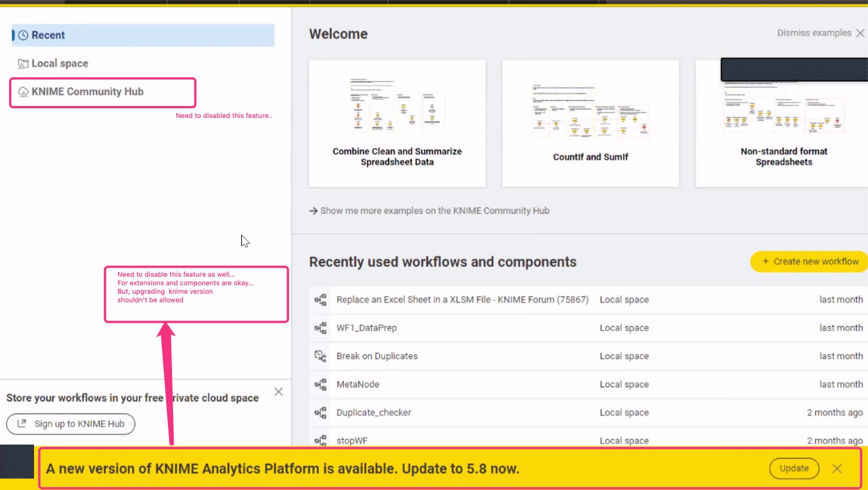Click the workflow icon next to stopWF

coord(321,440)
